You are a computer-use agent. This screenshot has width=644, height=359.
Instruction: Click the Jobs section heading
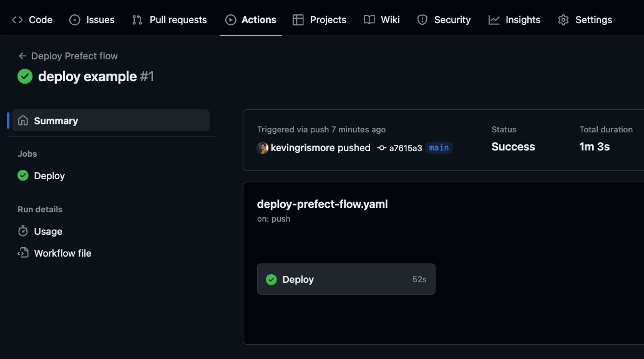[27, 154]
